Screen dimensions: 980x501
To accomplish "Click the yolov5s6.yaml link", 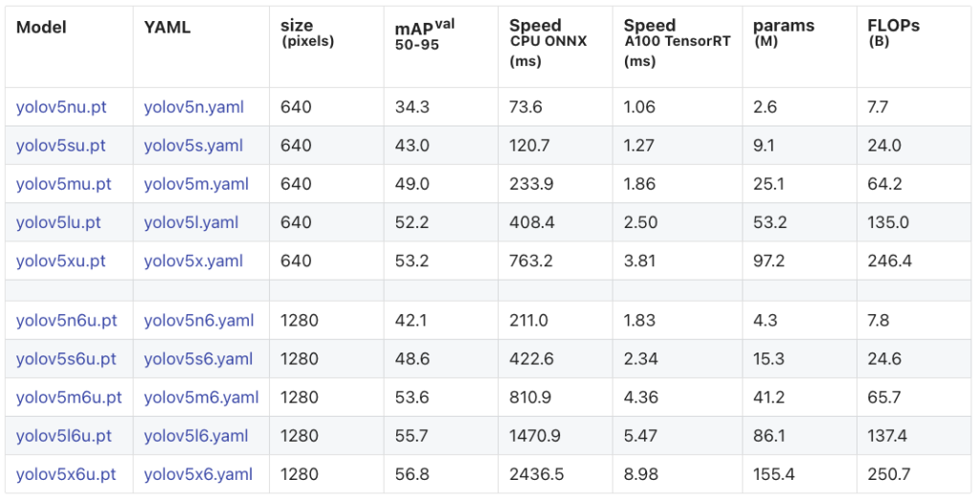I will pos(199,359).
